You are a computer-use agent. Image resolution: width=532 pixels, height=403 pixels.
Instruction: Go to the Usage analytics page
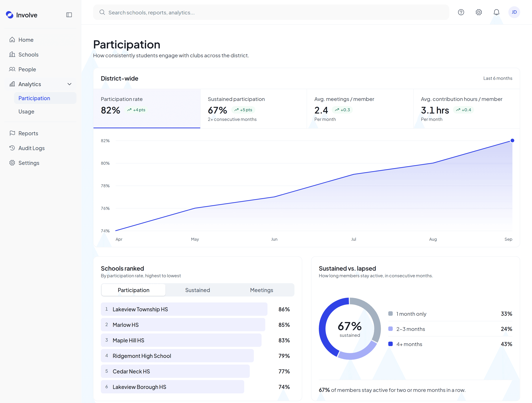click(x=45, y=111)
